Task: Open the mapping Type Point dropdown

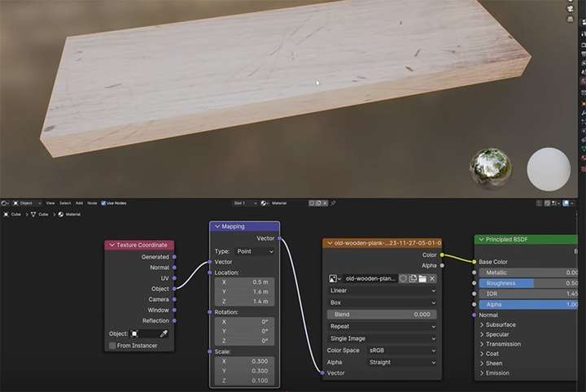Action: point(255,251)
